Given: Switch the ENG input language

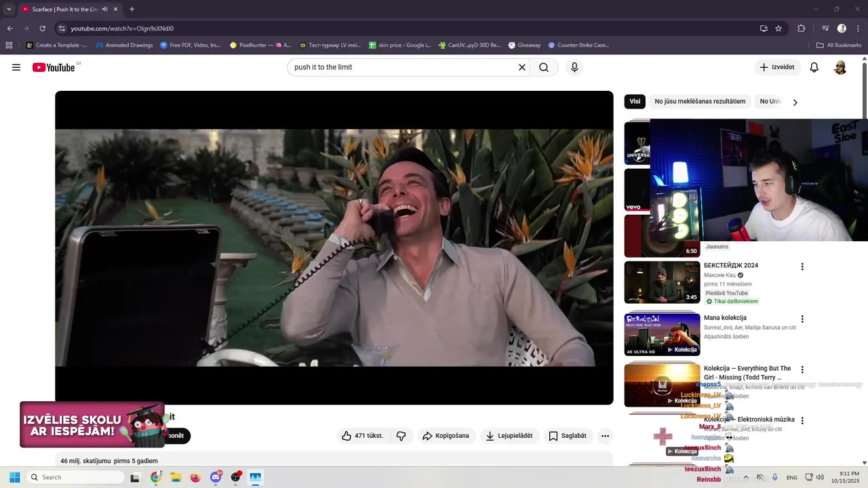Looking at the screenshot, I should click(x=792, y=478).
